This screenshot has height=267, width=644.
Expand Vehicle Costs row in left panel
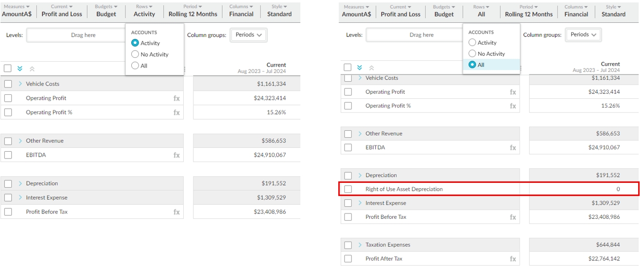pos(20,84)
